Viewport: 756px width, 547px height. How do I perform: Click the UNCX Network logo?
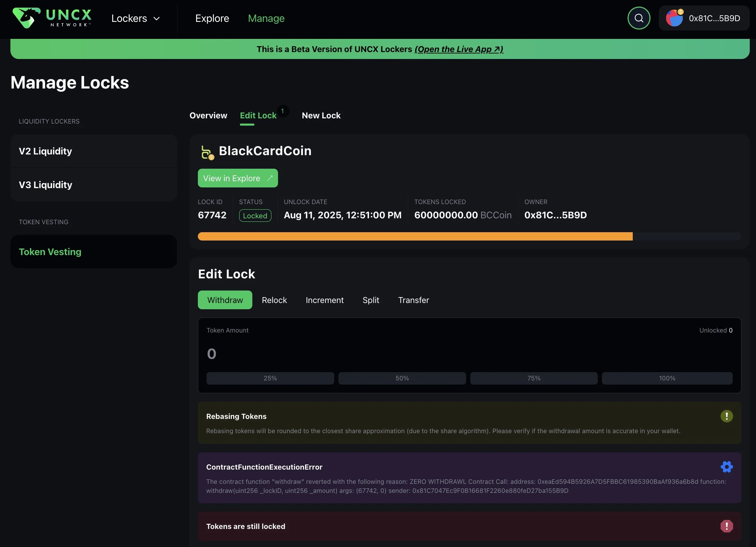point(52,18)
